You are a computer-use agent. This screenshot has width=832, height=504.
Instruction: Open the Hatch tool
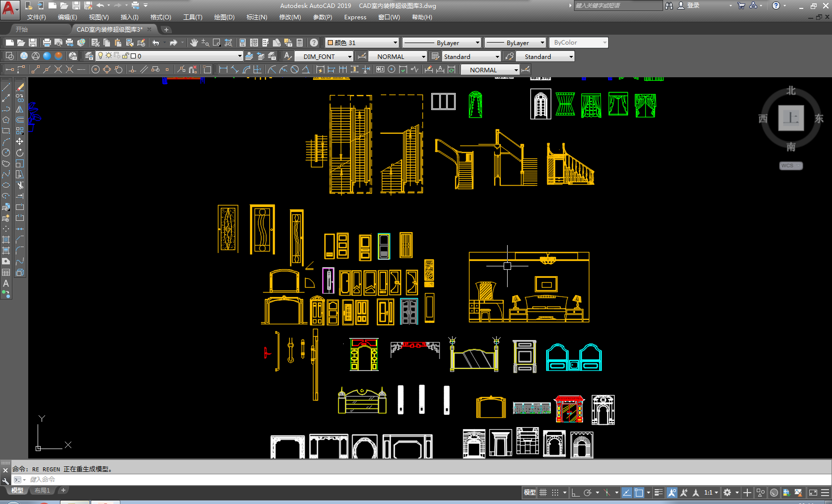point(6,240)
